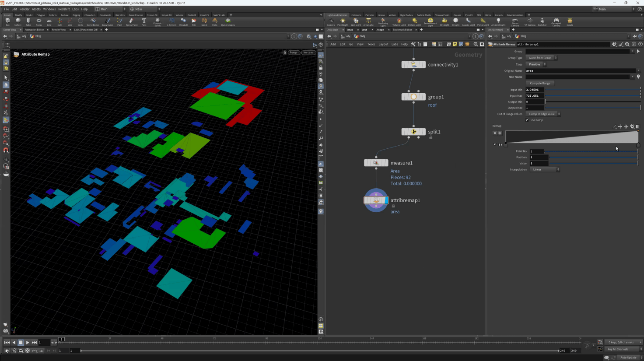
Task: Add an Environment Light from the shelf
Action: [x=430, y=21]
